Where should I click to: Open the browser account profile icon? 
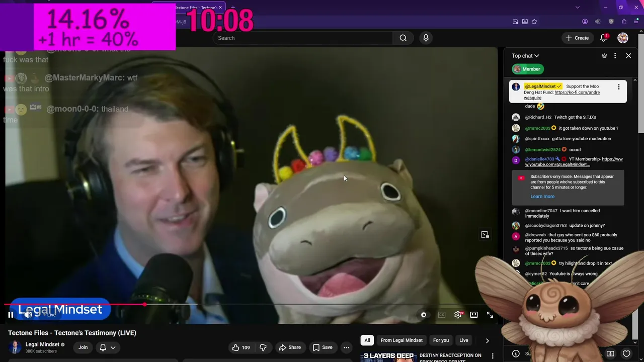(x=585, y=22)
